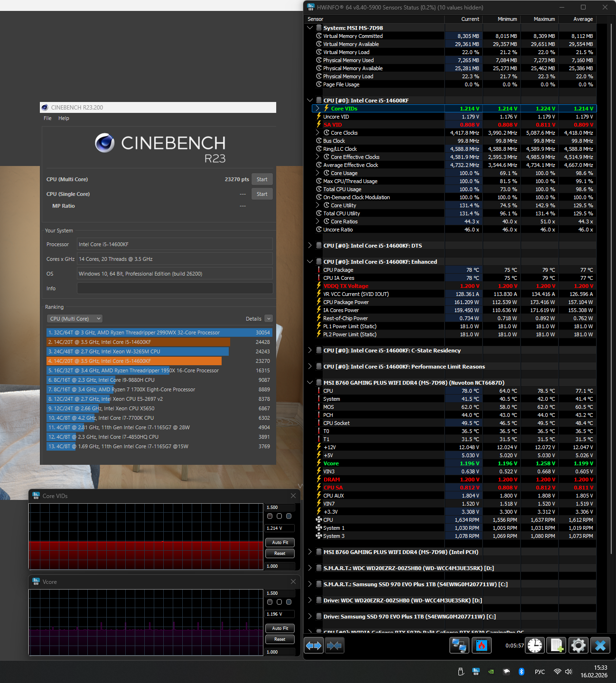Click the Average column header in HWiNFO
This screenshot has height=683, width=616.
577,19
